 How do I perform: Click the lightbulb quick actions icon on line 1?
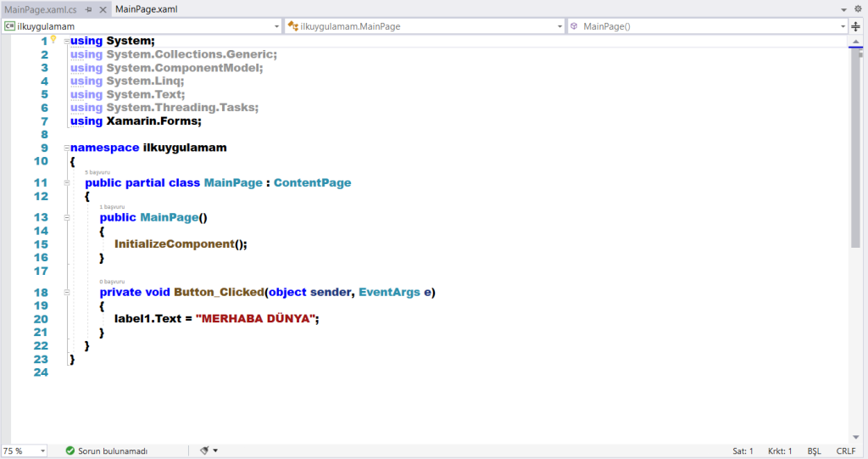[x=53, y=39]
